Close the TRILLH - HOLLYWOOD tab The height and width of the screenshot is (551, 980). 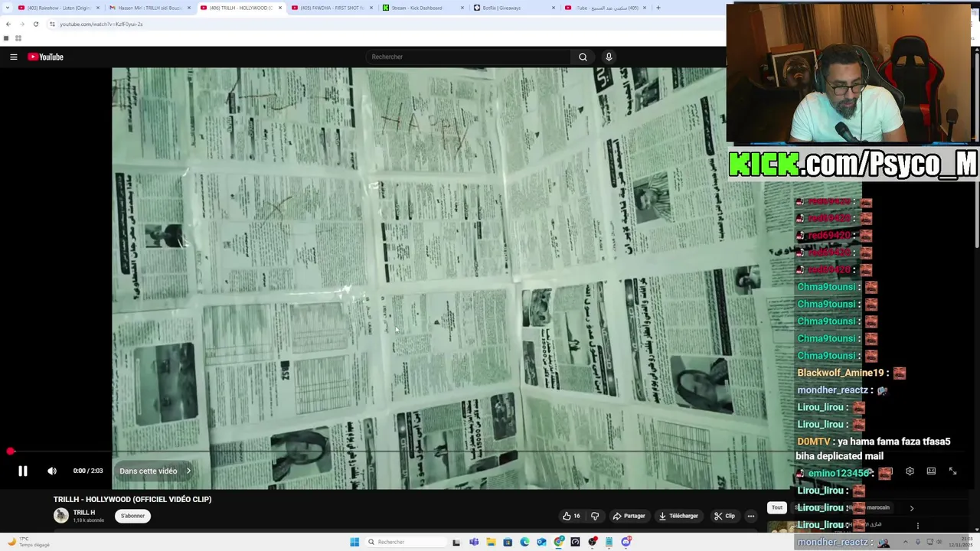point(280,8)
